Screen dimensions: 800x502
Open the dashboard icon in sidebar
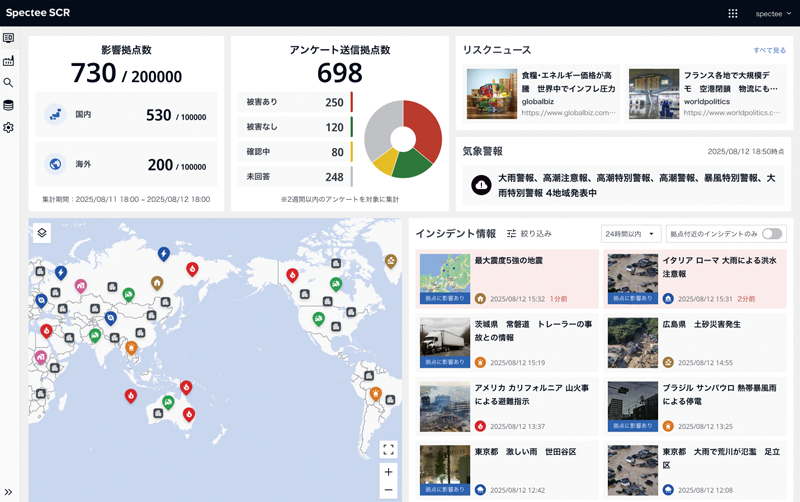9,38
